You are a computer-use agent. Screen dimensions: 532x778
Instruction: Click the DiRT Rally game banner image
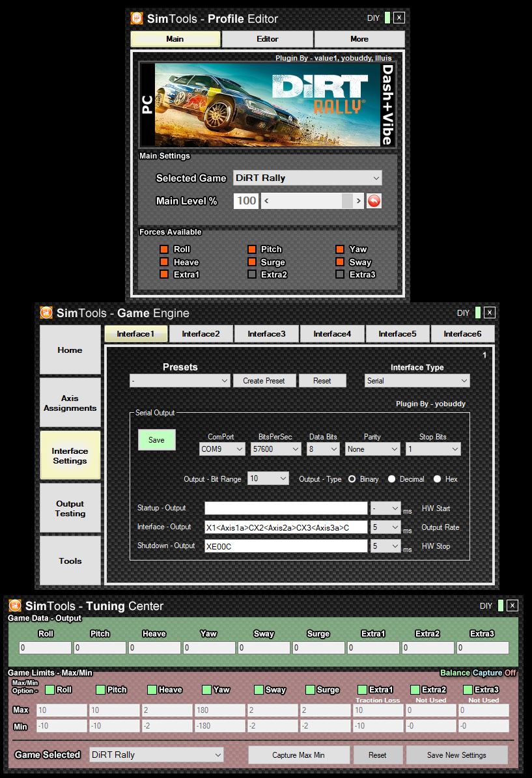[x=268, y=105]
